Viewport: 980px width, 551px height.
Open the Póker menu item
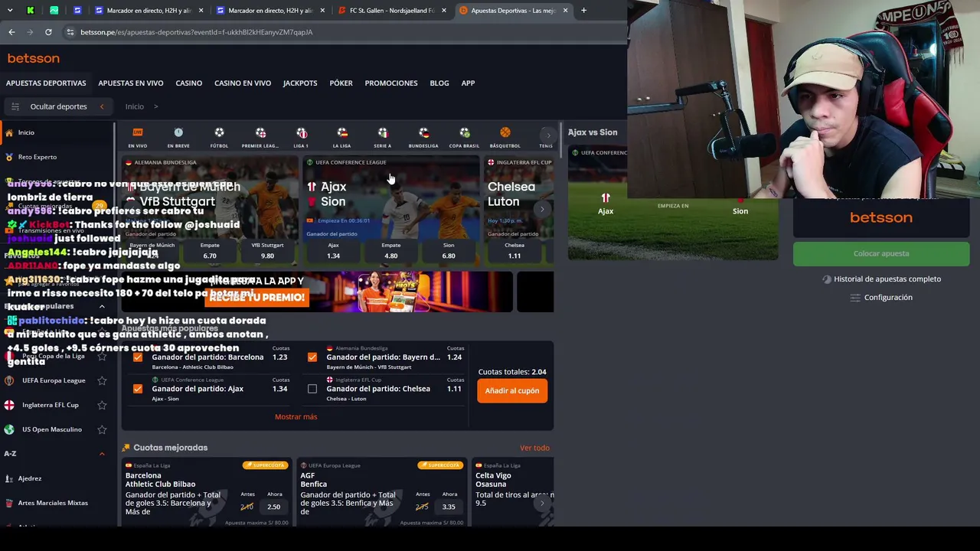tap(341, 83)
